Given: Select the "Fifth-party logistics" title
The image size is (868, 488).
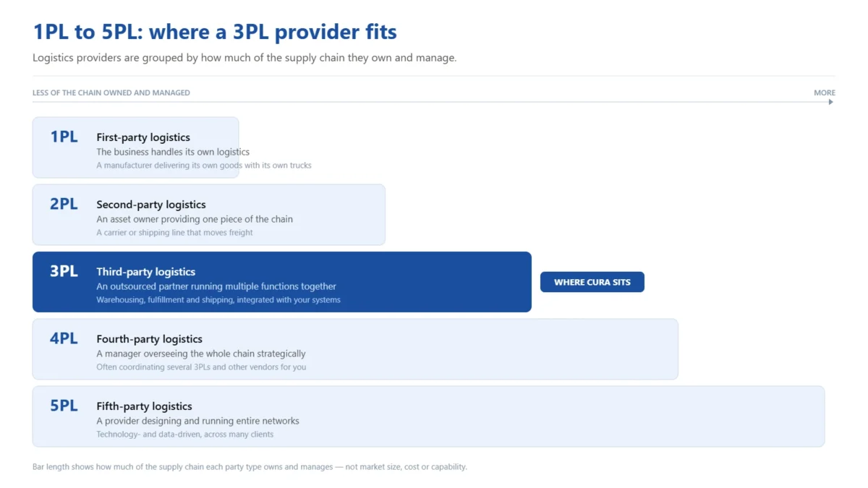Looking at the screenshot, I should pyautogui.click(x=144, y=406).
